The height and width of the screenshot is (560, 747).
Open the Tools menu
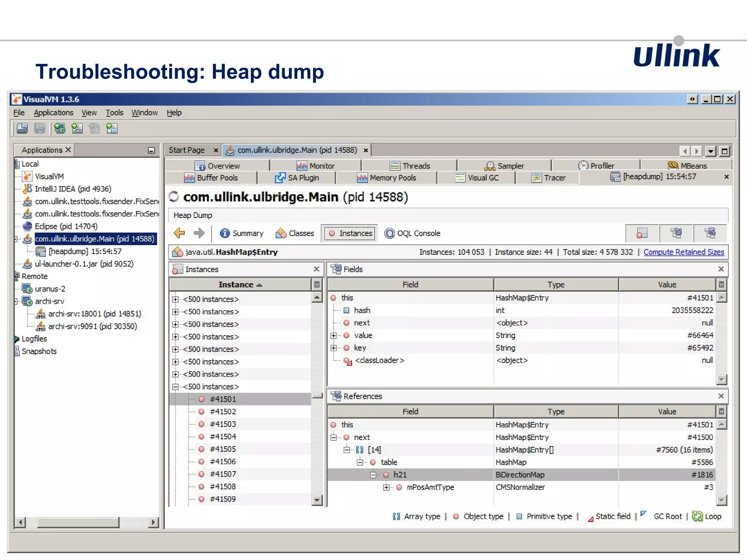click(115, 113)
